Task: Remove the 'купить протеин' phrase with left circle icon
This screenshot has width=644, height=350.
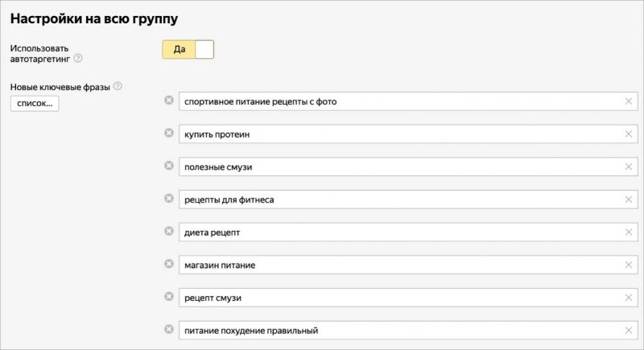Action: (169, 133)
